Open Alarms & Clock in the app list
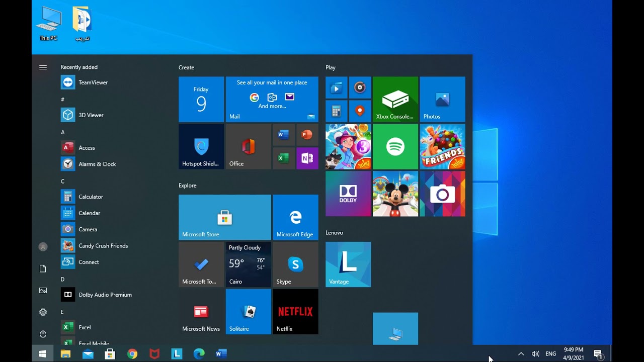 coord(115,164)
